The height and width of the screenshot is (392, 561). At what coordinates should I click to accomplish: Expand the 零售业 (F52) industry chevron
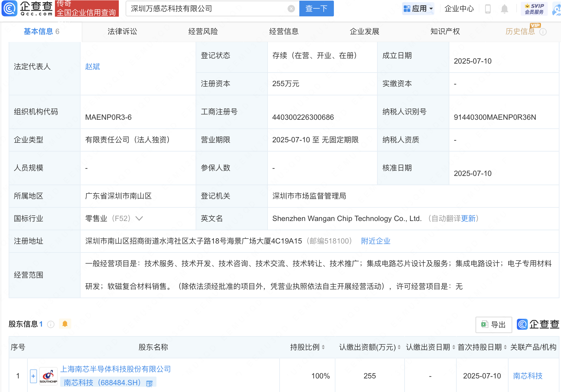[139, 219]
